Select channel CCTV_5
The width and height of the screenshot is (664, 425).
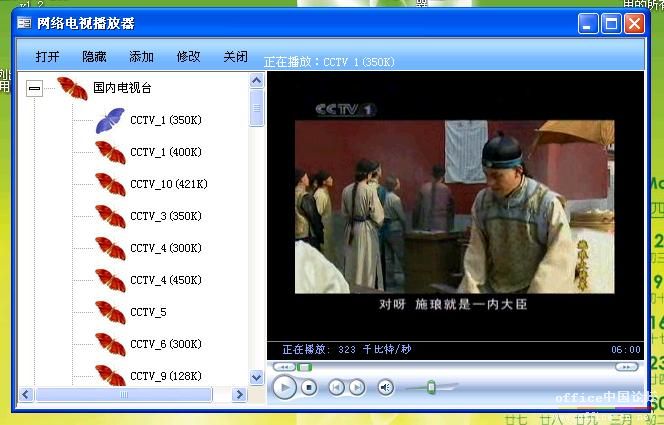148,312
